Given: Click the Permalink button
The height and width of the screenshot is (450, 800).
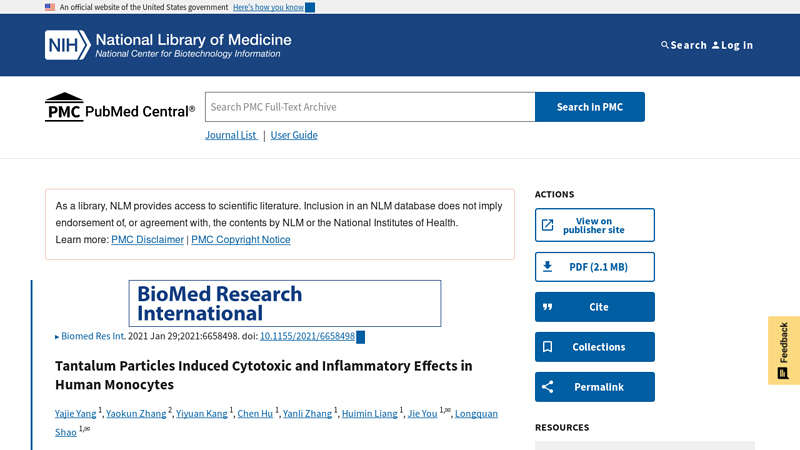Looking at the screenshot, I should (x=595, y=387).
